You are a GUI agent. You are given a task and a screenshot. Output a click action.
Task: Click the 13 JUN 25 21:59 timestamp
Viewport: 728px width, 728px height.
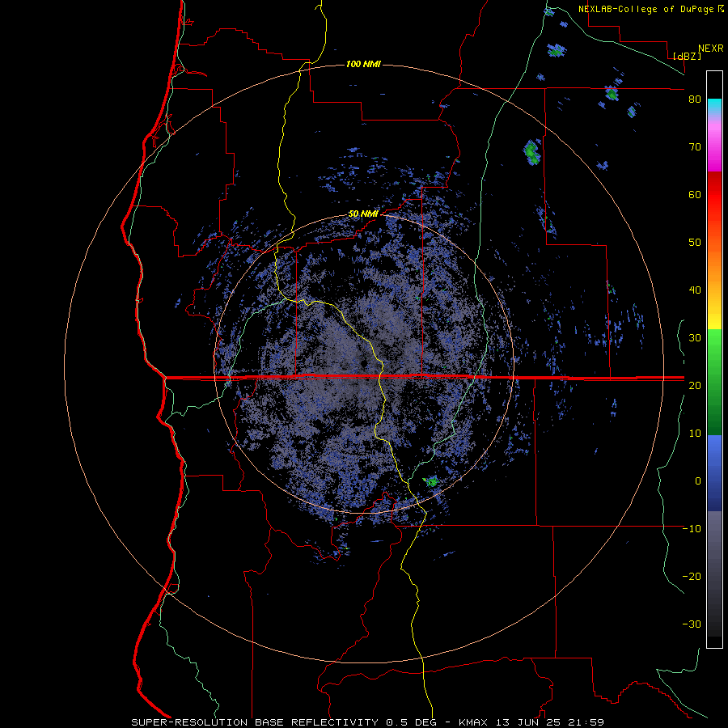[x=550, y=722]
